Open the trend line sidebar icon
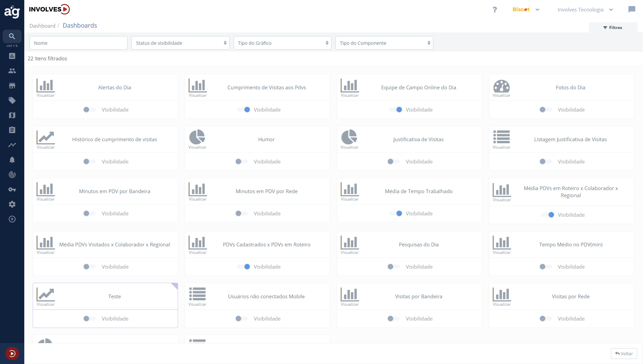 [12, 145]
